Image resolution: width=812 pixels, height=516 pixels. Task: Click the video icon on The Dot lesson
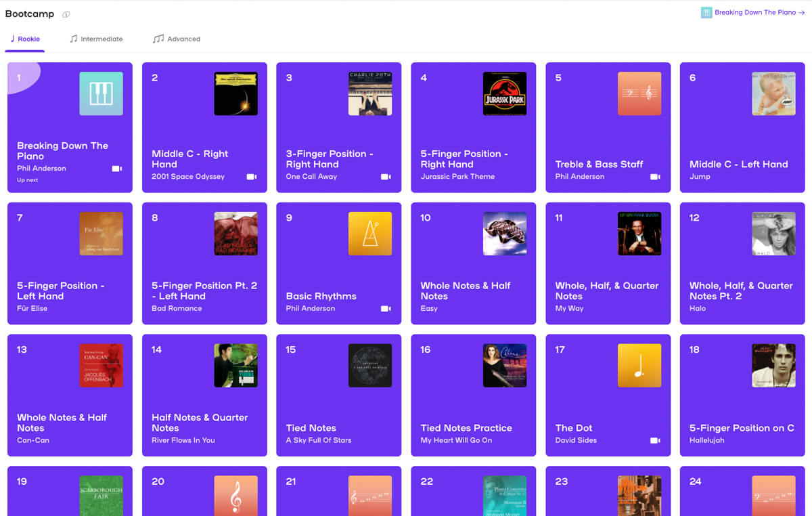(x=654, y=441)
